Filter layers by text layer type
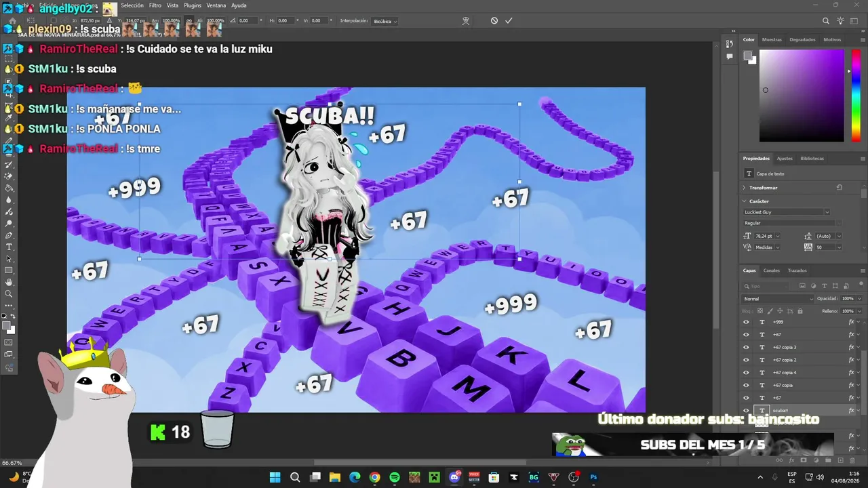 (x=825, y=286)
